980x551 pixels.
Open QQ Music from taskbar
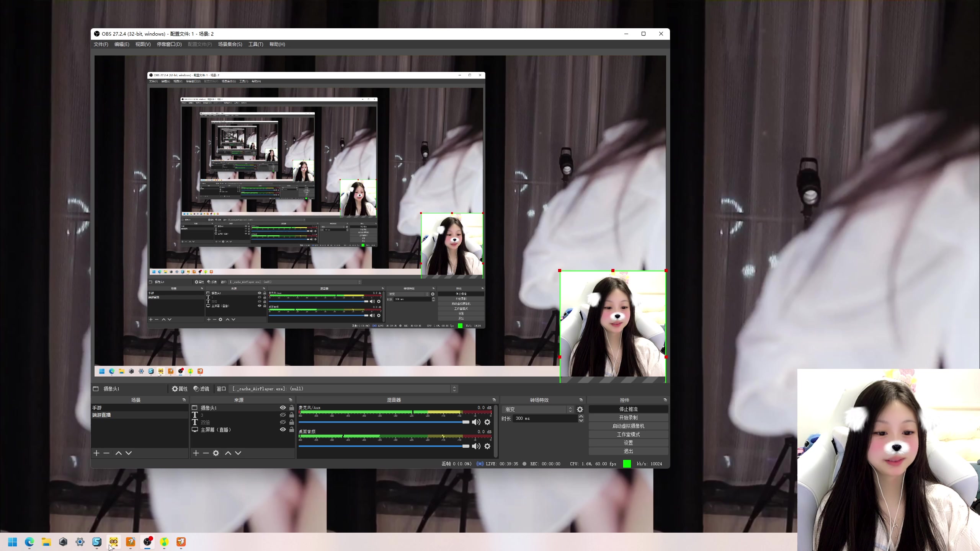pyautogui.click(x=164, y=542)
